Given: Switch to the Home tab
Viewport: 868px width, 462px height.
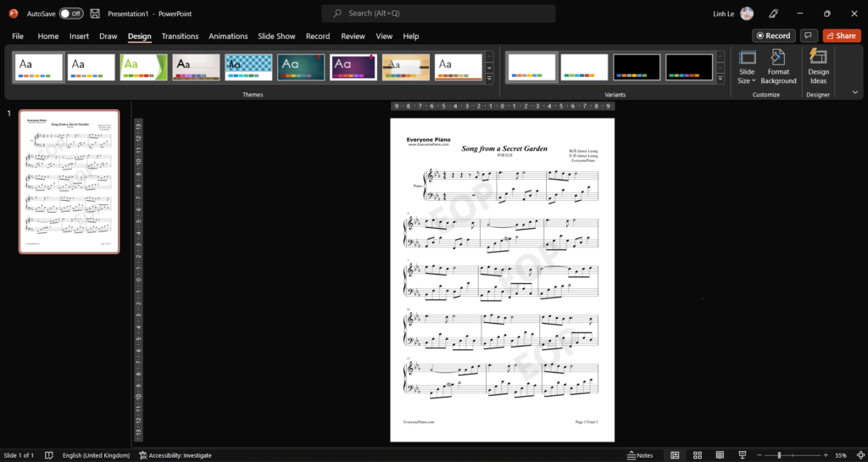Looking at the screenshot, I should pyautogui.click(x=48, y=36).
